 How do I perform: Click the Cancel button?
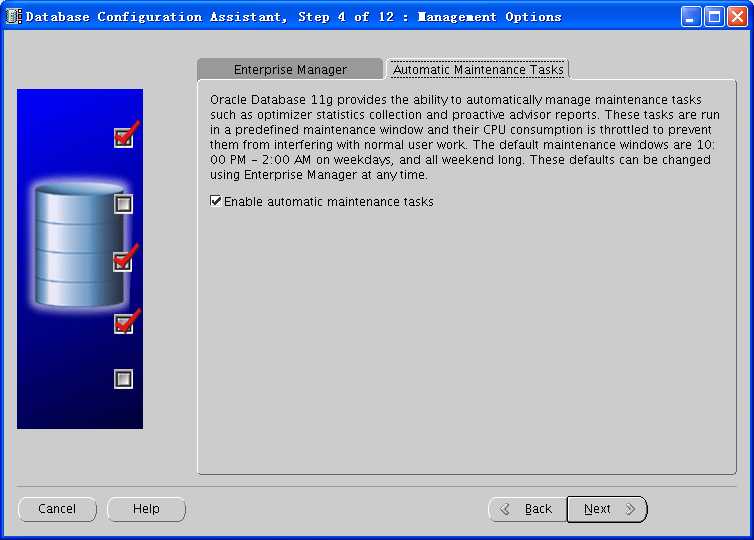tap(57, 509)
